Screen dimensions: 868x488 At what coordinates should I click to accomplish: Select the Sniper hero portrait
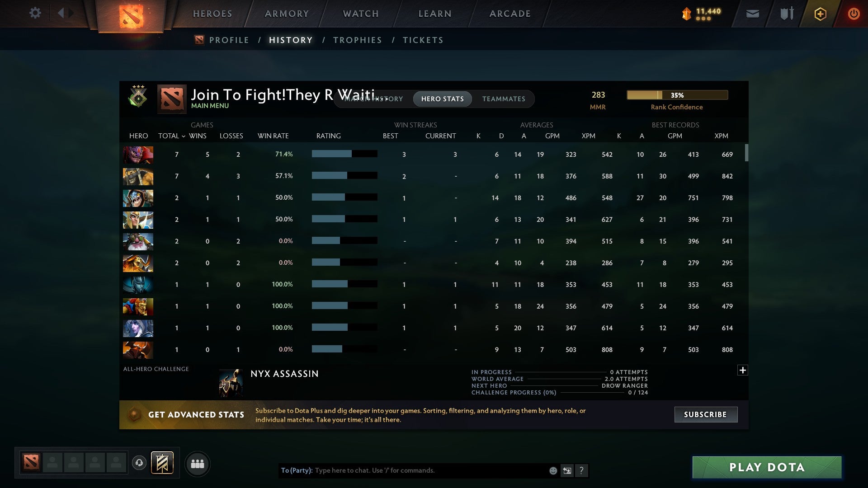138,241
